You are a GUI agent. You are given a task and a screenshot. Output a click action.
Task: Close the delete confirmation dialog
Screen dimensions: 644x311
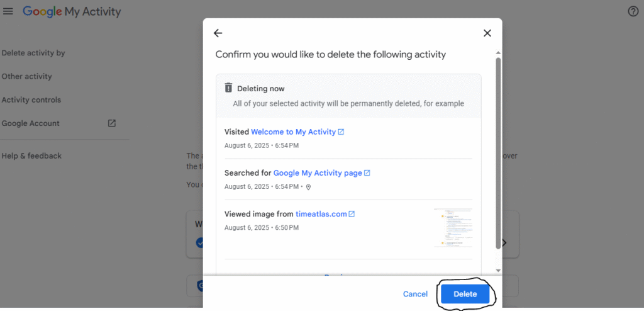[487, 33]
